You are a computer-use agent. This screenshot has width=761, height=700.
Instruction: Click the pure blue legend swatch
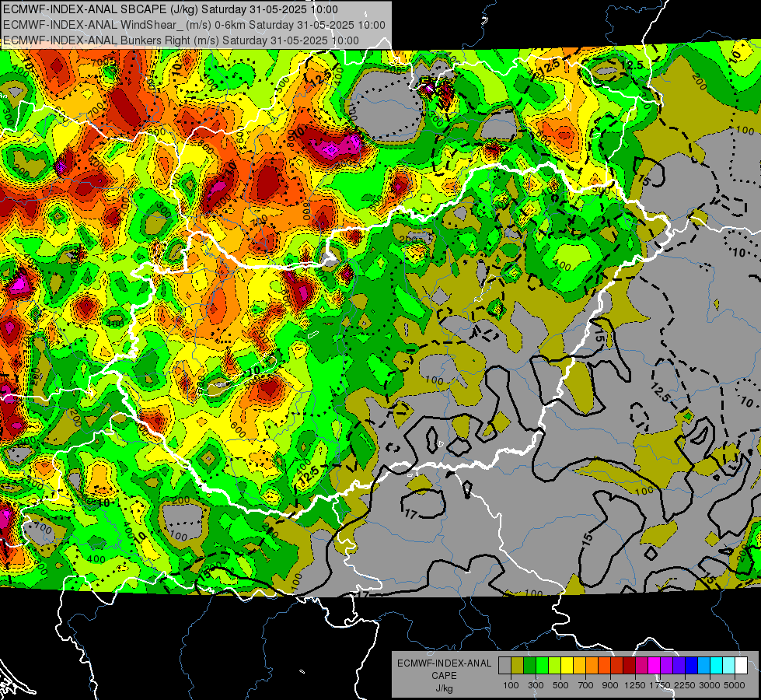692,666
